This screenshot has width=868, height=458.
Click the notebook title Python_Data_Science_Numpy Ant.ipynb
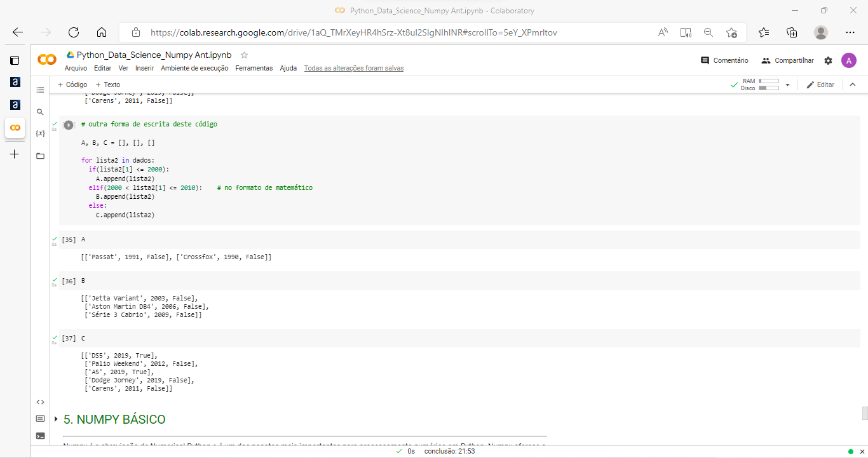pyautogui.click(x=154, y=55)
